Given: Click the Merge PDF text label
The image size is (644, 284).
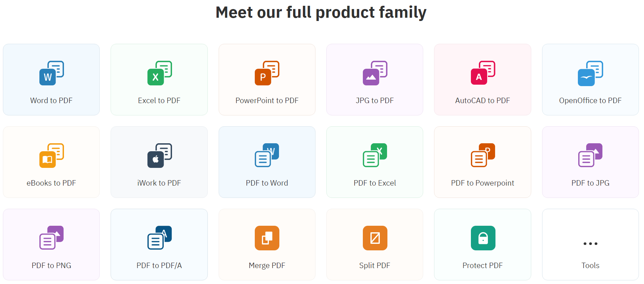Looking at the screenshot, I should click(x=267, y=266).
